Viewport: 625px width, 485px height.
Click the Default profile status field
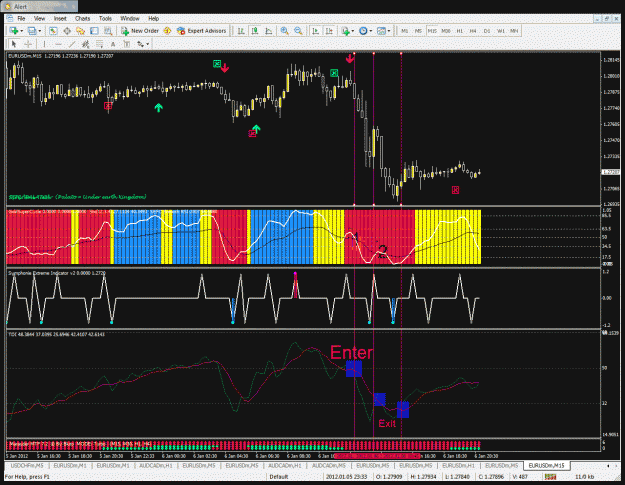pyautogui.click(x=279, y=477)
